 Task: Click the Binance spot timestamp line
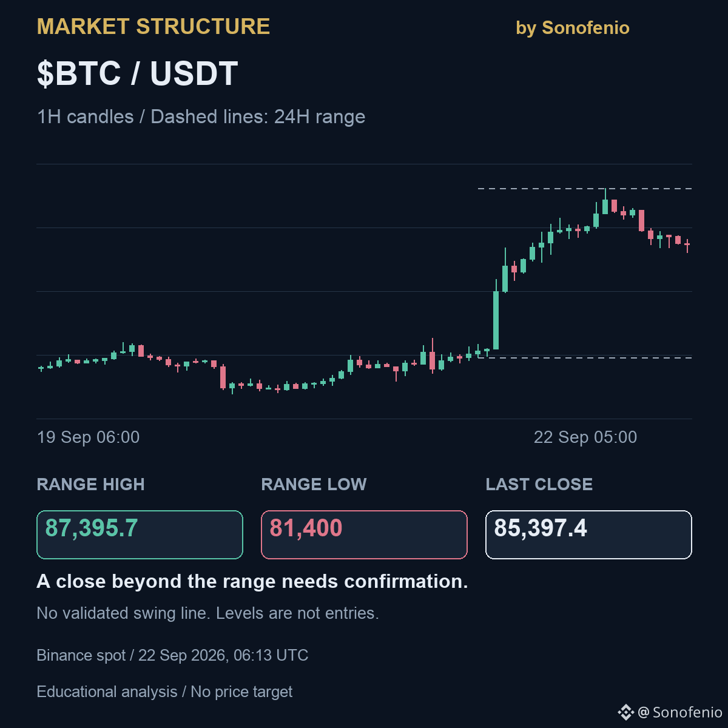(x=172, y=655)
